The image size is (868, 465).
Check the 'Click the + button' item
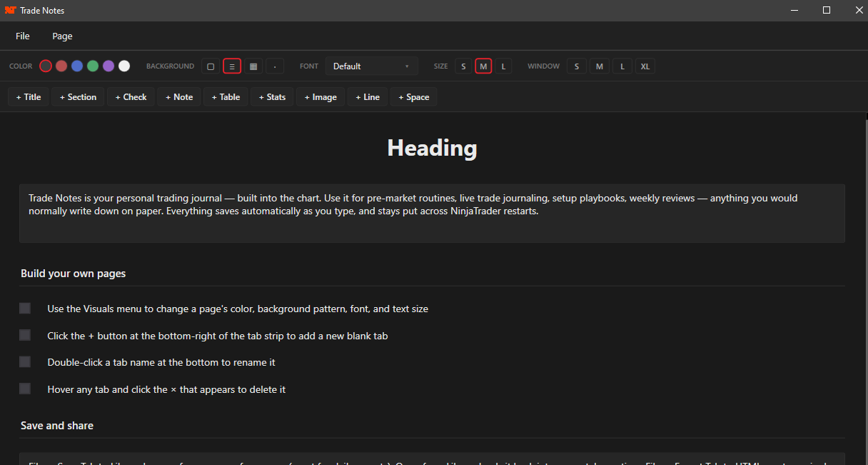pyautogui.click(x=25, y=335)
